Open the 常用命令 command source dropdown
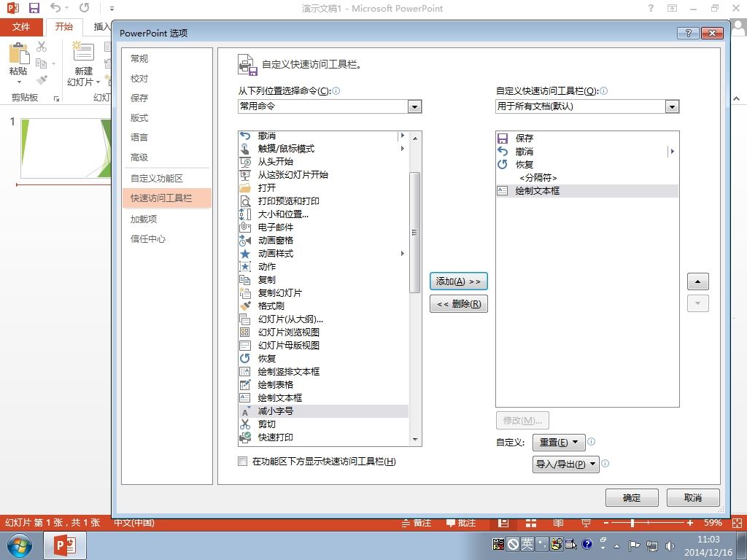This screenshot has height=560, width=747. point(414,106)
